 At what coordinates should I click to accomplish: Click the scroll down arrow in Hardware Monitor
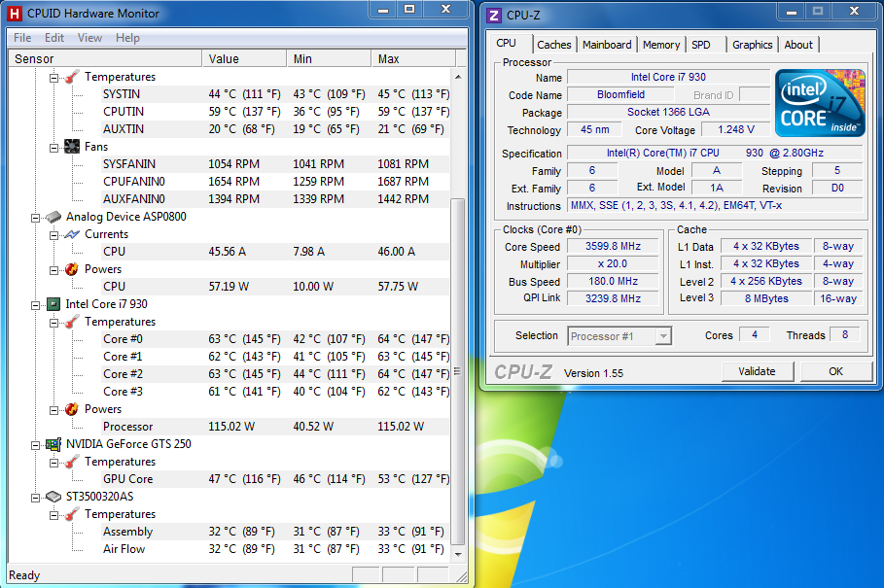[x=458, y=554]
